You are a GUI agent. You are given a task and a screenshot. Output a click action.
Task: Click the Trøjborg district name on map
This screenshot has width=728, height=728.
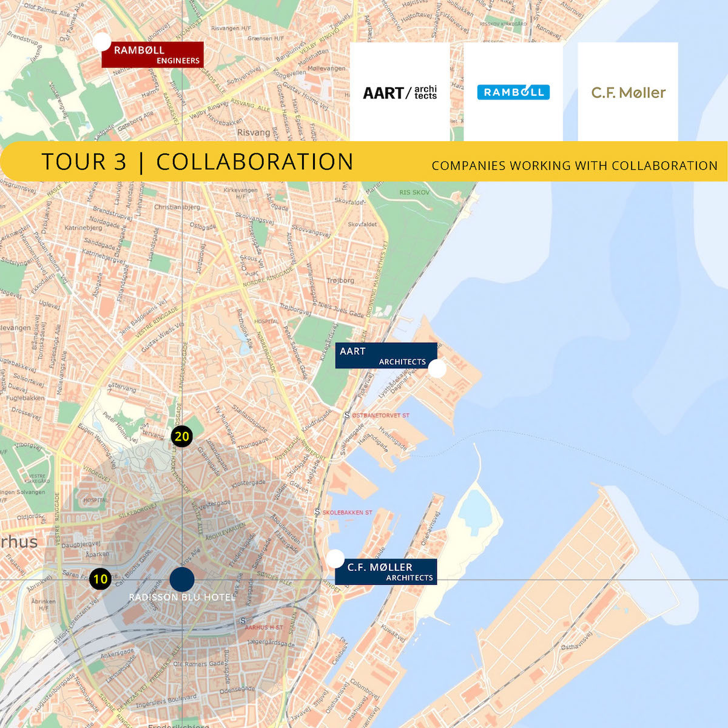click(340, 280)
